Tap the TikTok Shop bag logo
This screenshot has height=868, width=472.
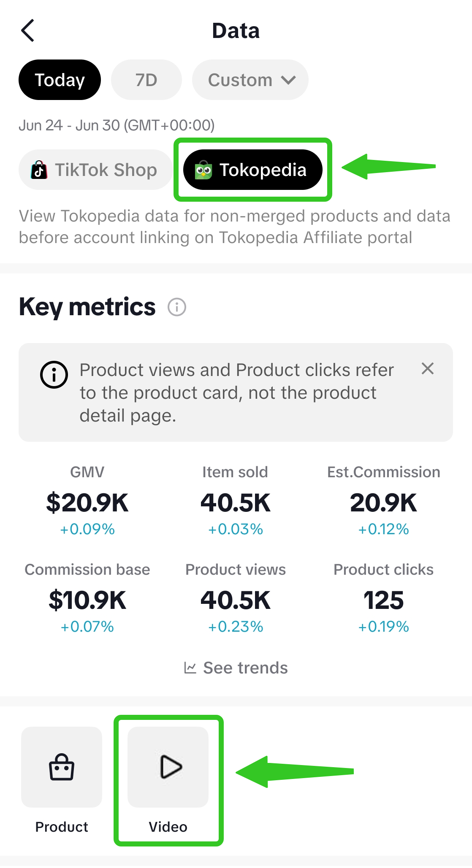pyautogui.click(x=39, y=170)
